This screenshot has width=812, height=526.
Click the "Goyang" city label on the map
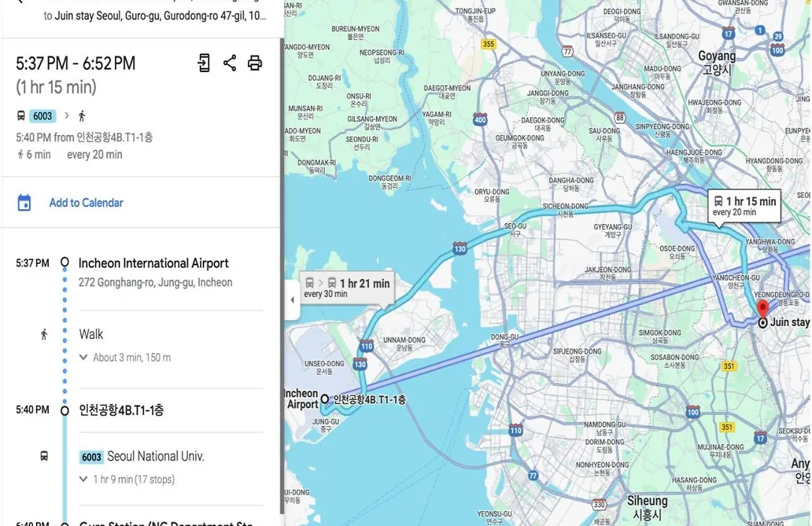[x=717, y=62]
